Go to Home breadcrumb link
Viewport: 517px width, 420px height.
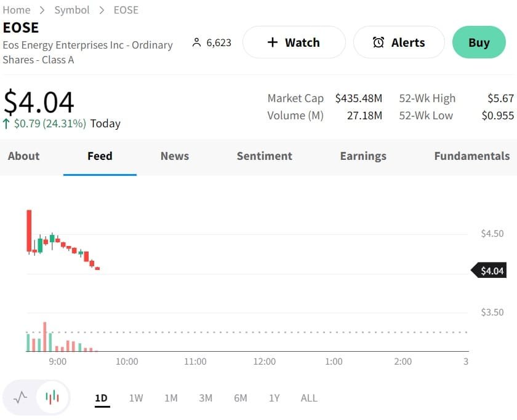(17, 10)
